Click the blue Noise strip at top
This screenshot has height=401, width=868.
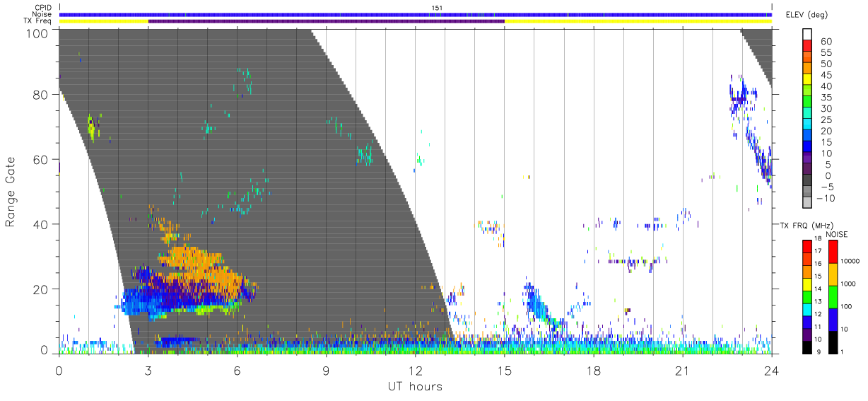coord(415,14)
